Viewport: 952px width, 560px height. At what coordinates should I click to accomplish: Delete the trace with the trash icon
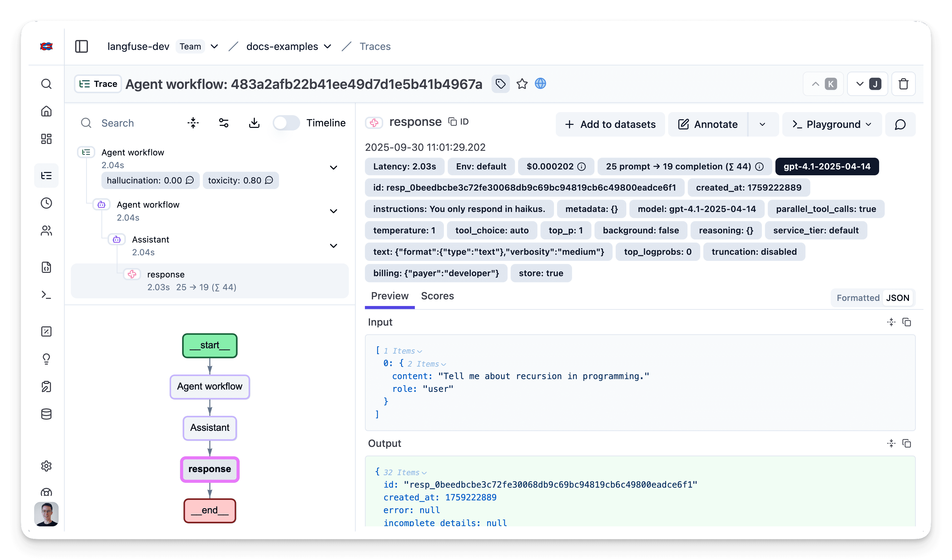click(904, 84)
